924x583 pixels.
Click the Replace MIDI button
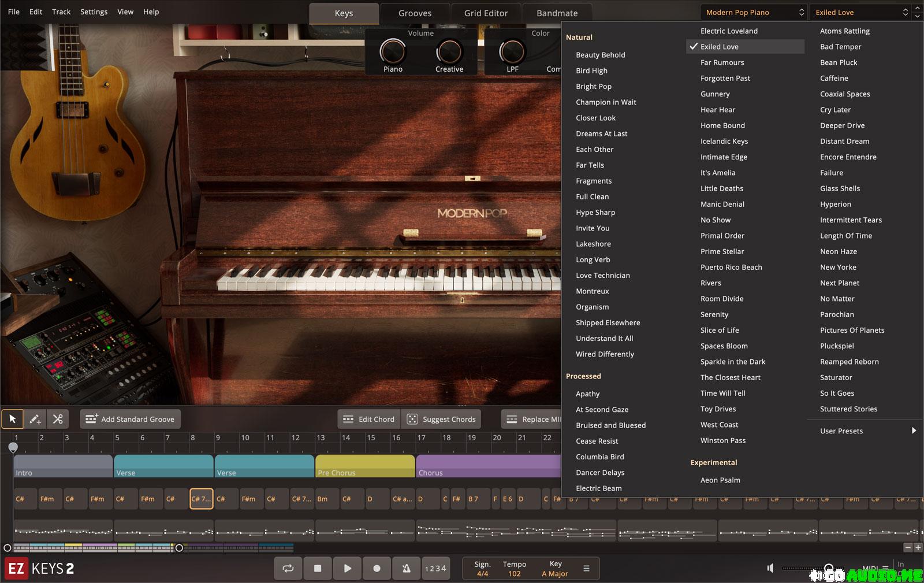(x=531, y=419)
